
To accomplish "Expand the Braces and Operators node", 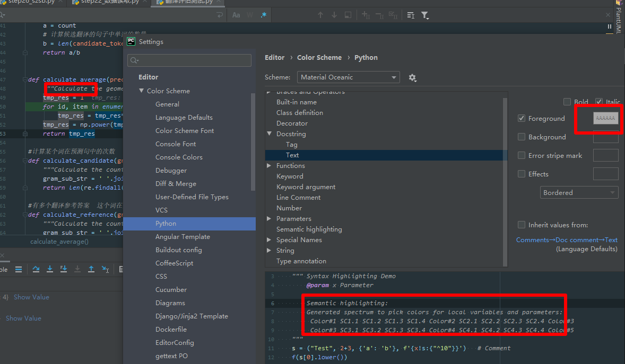I will (x=269, y=92).
